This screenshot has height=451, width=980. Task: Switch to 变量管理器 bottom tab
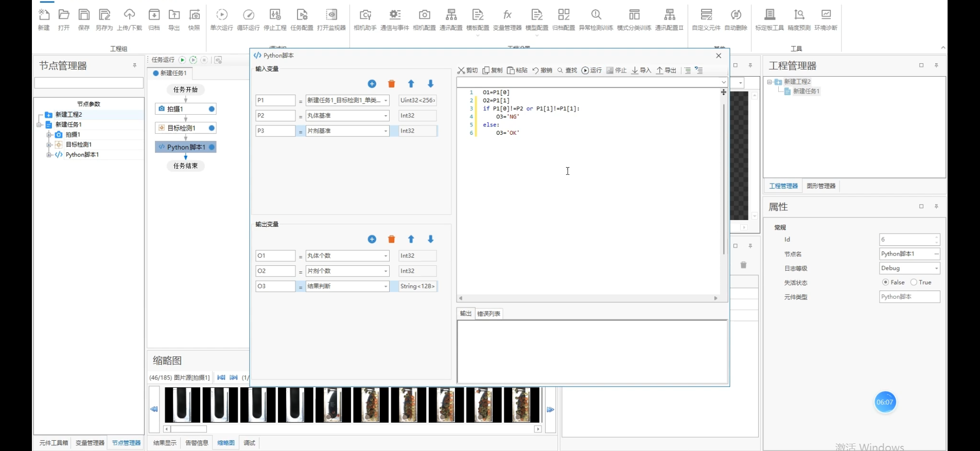90,443
